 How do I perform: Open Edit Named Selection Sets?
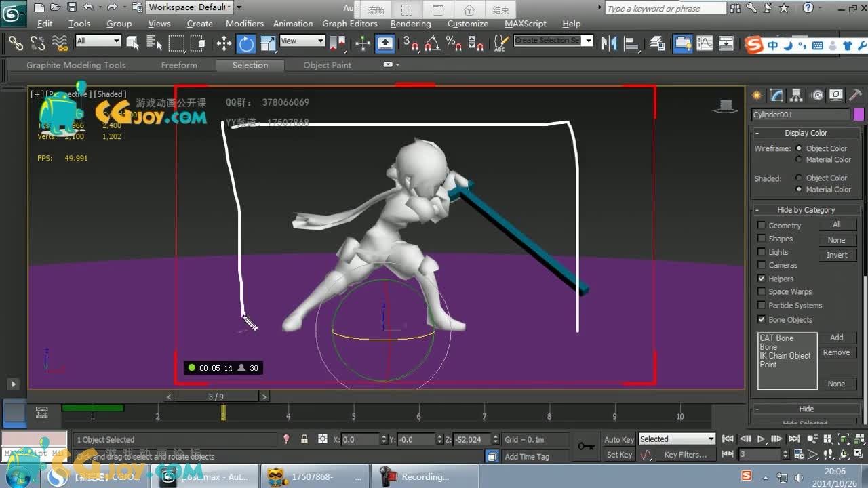tap(500, 43)
